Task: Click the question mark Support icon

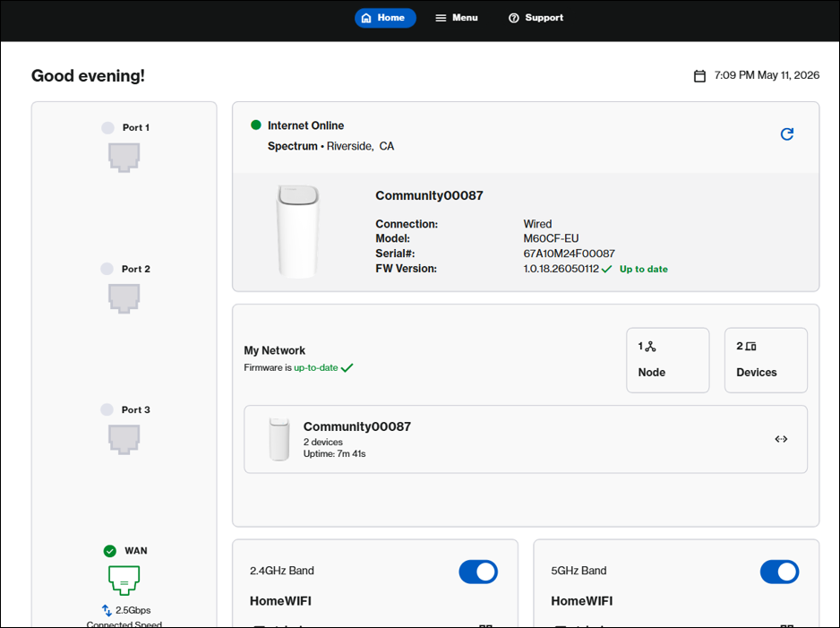Action: pos(514,18)
